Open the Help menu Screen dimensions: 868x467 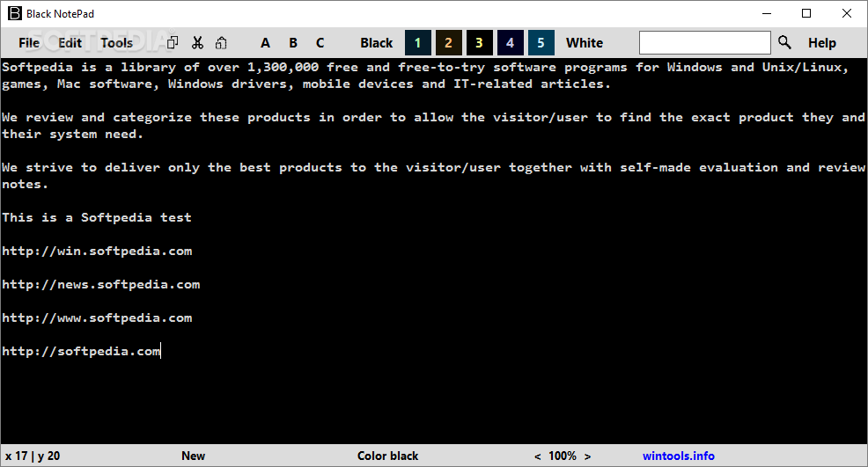pos(821,42)
